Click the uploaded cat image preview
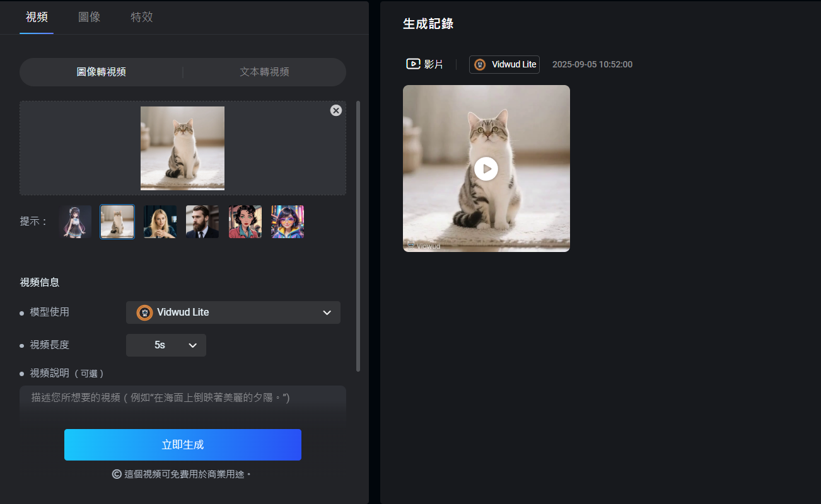 (x=182, y=148)
